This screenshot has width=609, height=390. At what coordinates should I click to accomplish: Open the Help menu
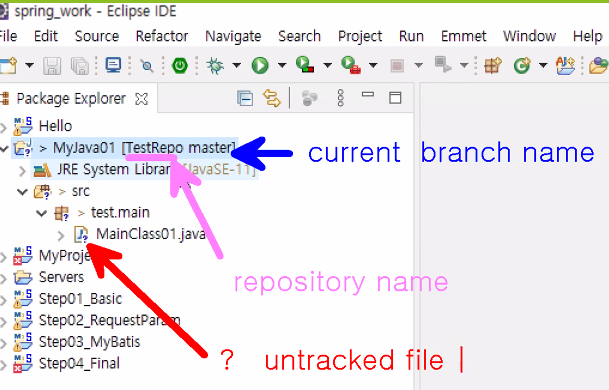click(588, 36)
